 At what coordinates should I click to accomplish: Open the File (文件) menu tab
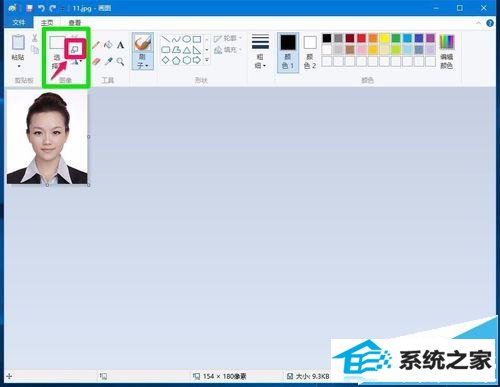(x=19, y=22)
